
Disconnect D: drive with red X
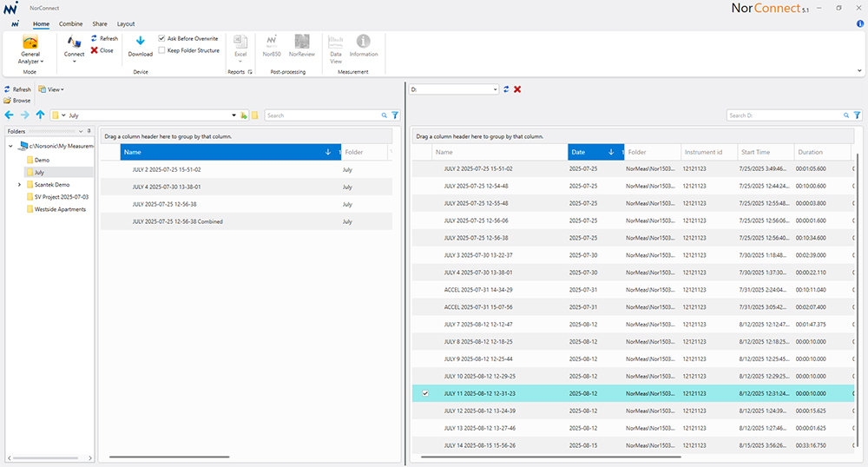[x=517, y=89]
